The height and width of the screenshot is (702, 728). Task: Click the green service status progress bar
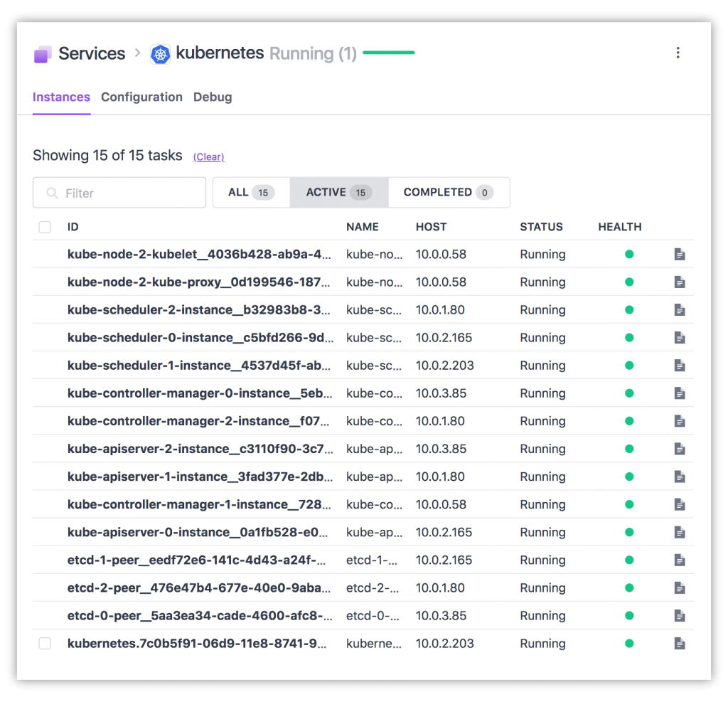coord(389,53)
